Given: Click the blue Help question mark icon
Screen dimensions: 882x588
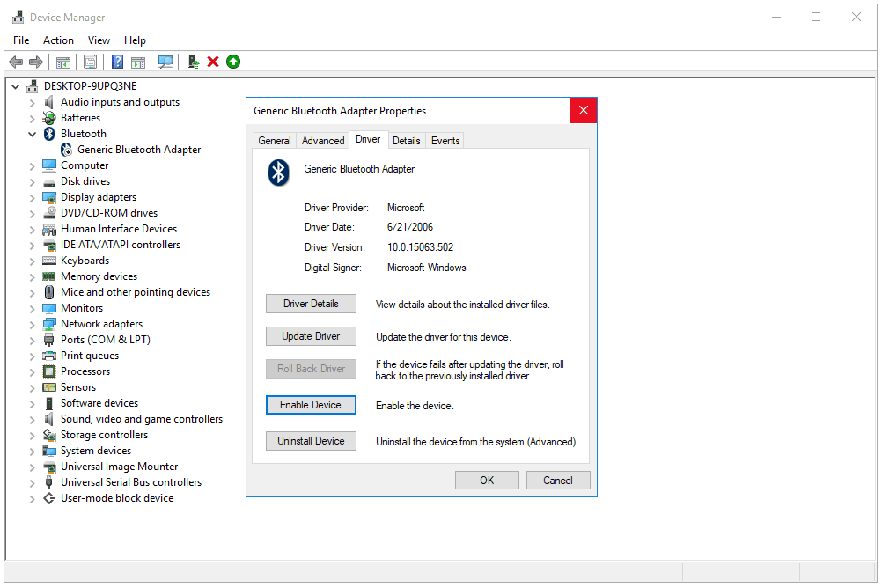Looking at the screenshot, I should (x=117, y=62).
